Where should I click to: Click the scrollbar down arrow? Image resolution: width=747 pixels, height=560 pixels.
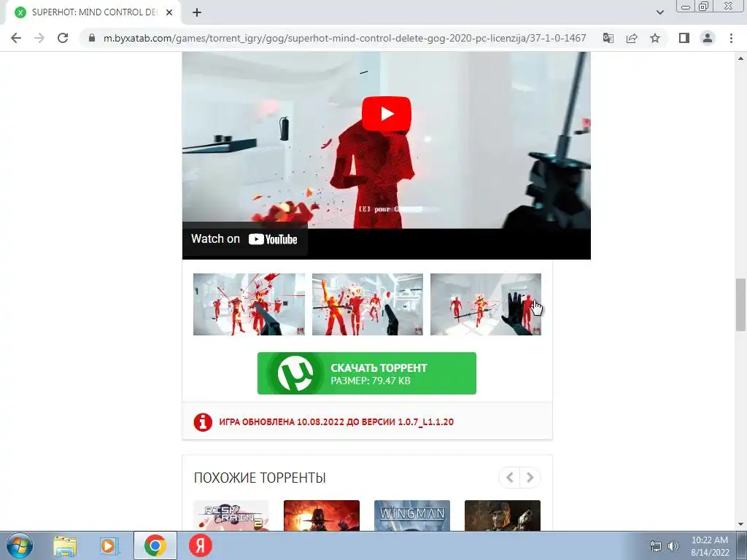pos(740,525)
